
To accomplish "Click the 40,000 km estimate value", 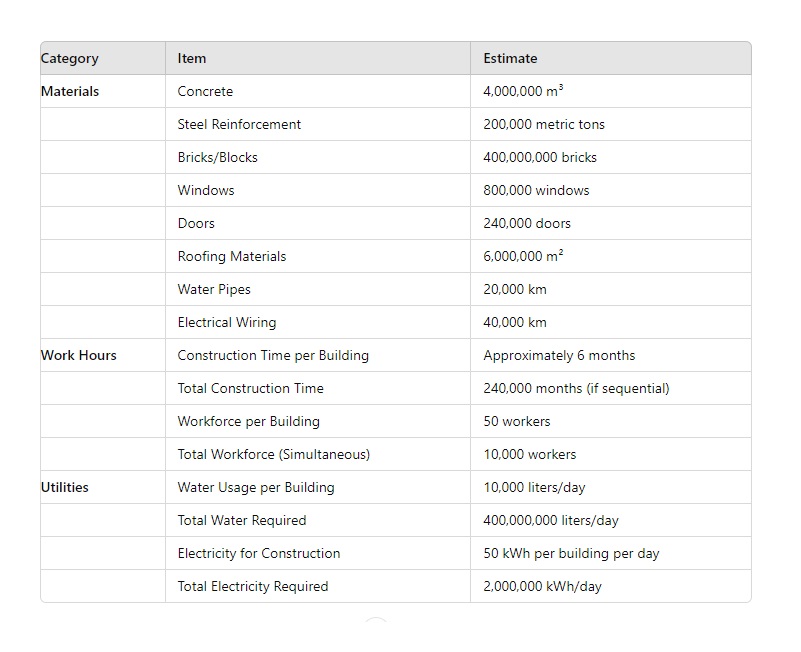I will pyautogui.click(x=515, y=322).
